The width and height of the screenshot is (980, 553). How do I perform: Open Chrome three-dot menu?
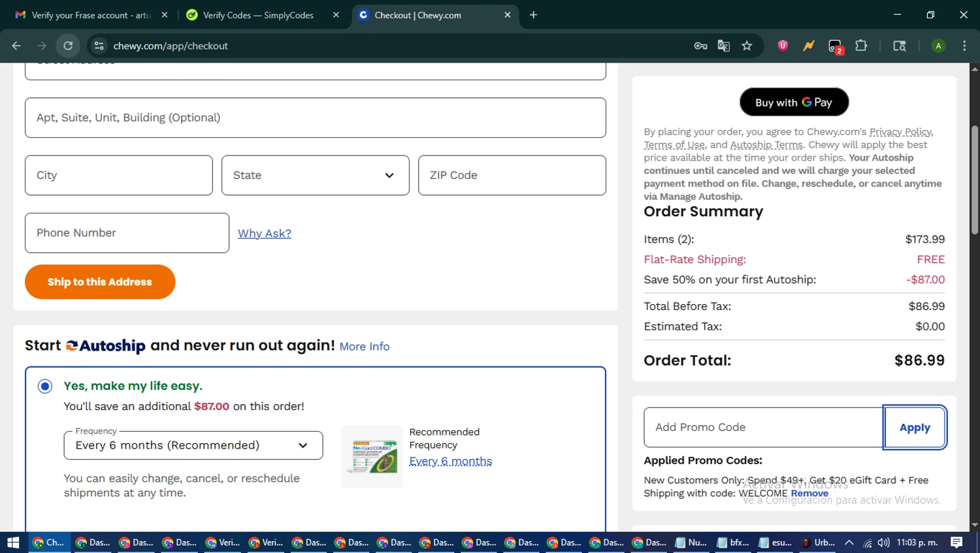tap(964, 46)
